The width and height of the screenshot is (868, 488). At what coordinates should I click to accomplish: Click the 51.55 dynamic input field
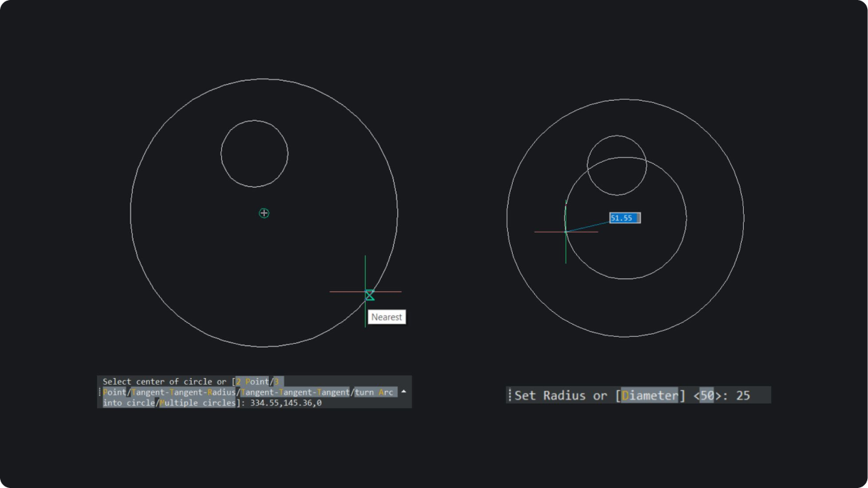(x=624, y=218)
